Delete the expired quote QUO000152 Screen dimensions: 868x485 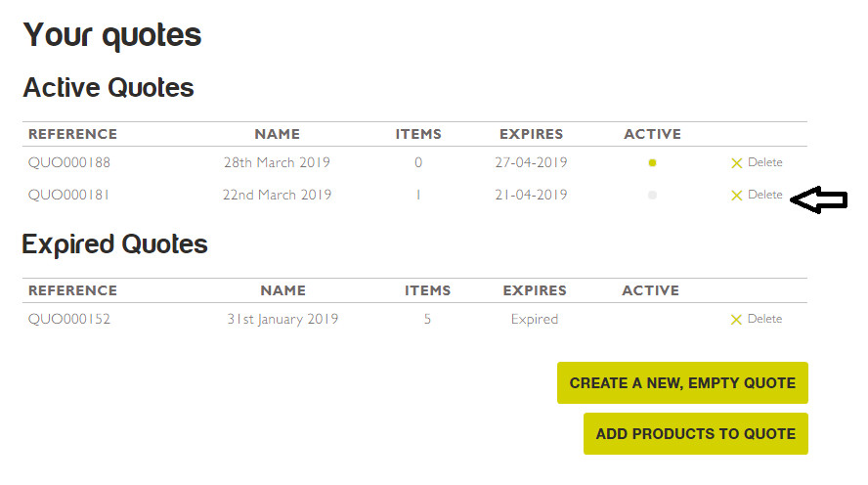(x=757, y=319)
